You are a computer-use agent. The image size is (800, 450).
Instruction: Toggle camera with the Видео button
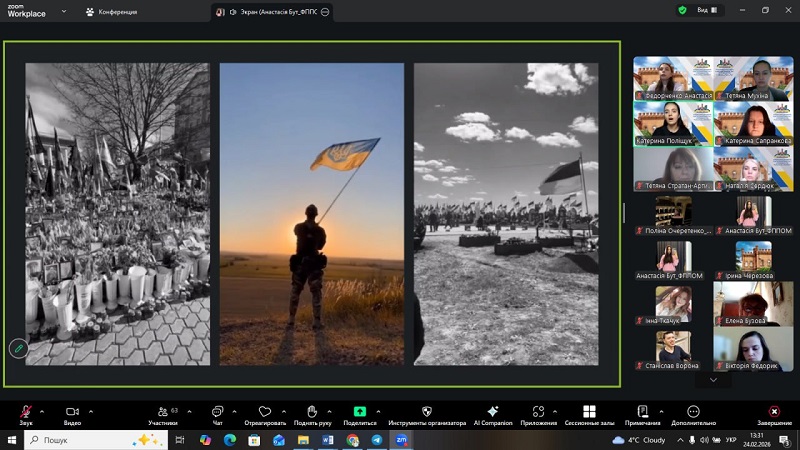tap(72, 412)
